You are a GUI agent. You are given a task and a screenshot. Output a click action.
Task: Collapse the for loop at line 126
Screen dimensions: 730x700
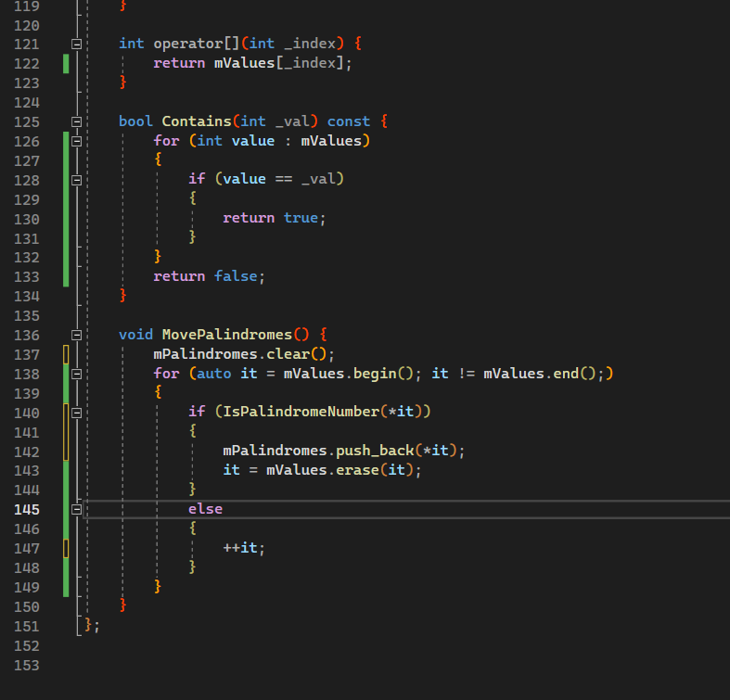(x=77, y=141)
